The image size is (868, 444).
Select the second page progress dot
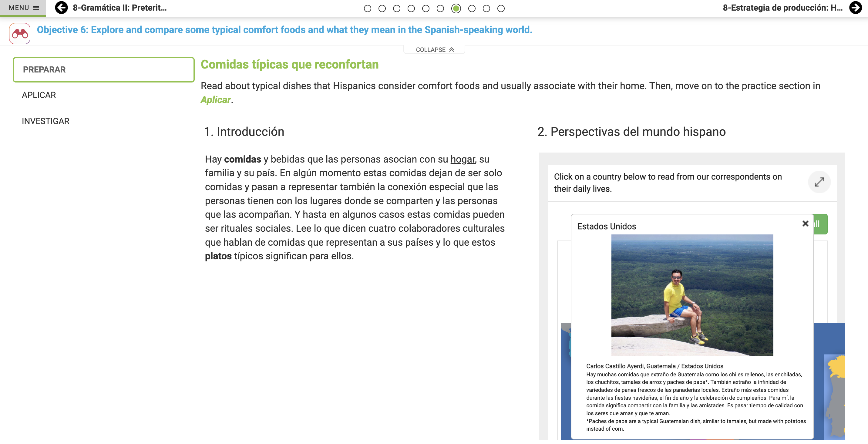(382, 8)
